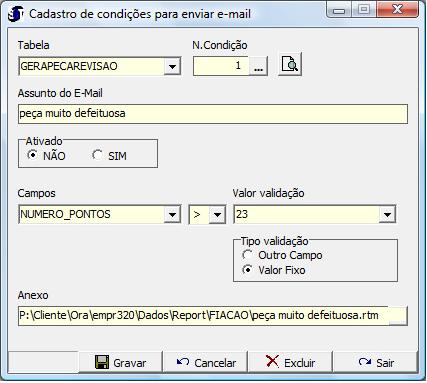Click the NUMERO_PONTOS field combo text
This screenshot has width=427, height=383.
[65, 214]
